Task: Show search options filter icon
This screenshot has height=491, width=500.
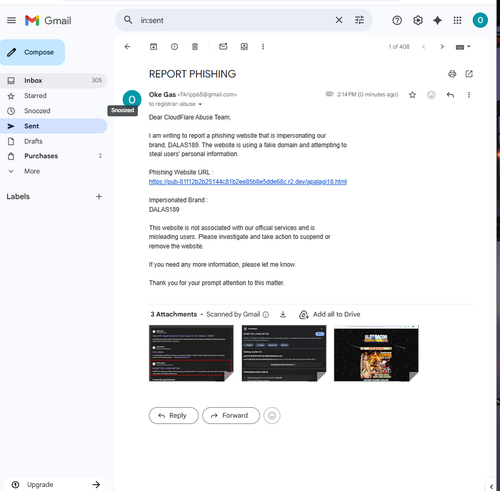Action: tap(359, 20)
